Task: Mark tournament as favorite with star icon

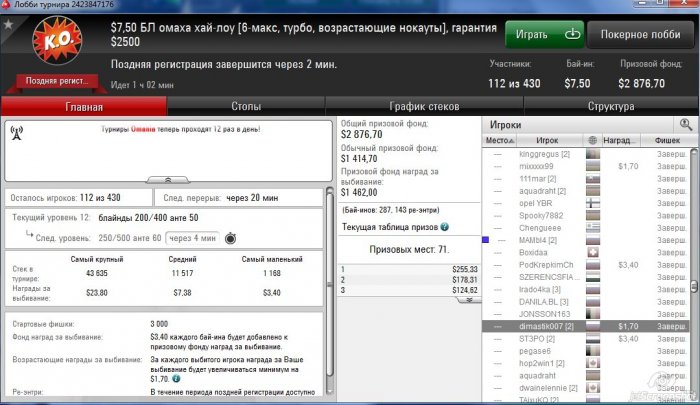Action: coord(8,25)
